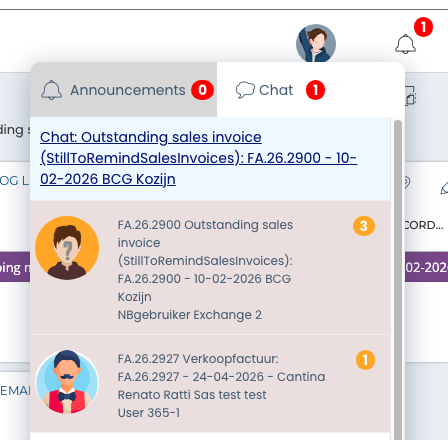
Task: Click the chat list vertical scrollbar
Action: click(x=398, y=280)
